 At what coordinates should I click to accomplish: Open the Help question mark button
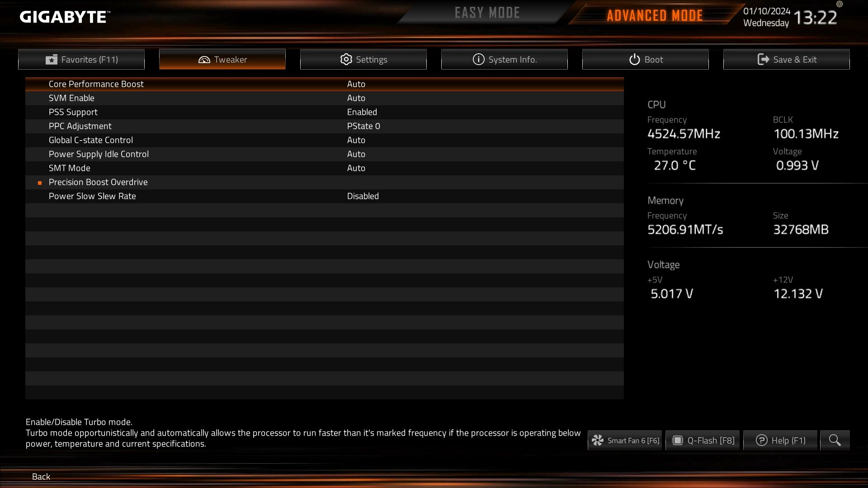[780, 440]
